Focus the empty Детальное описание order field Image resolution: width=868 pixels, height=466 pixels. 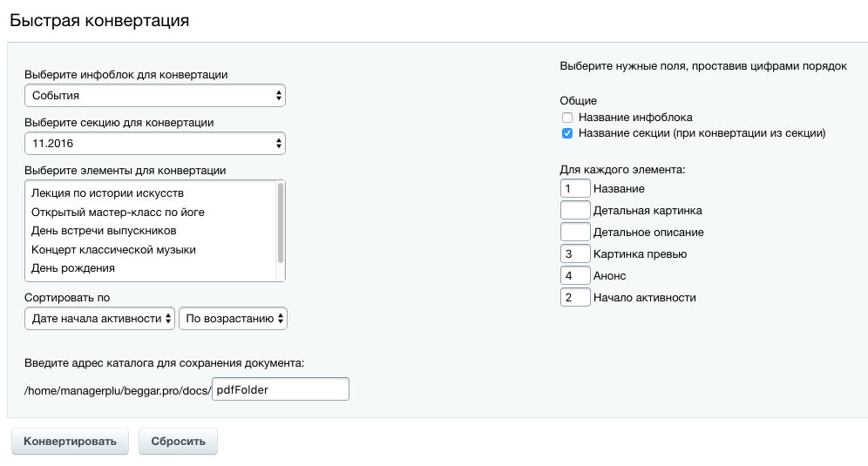click(575, 233)
